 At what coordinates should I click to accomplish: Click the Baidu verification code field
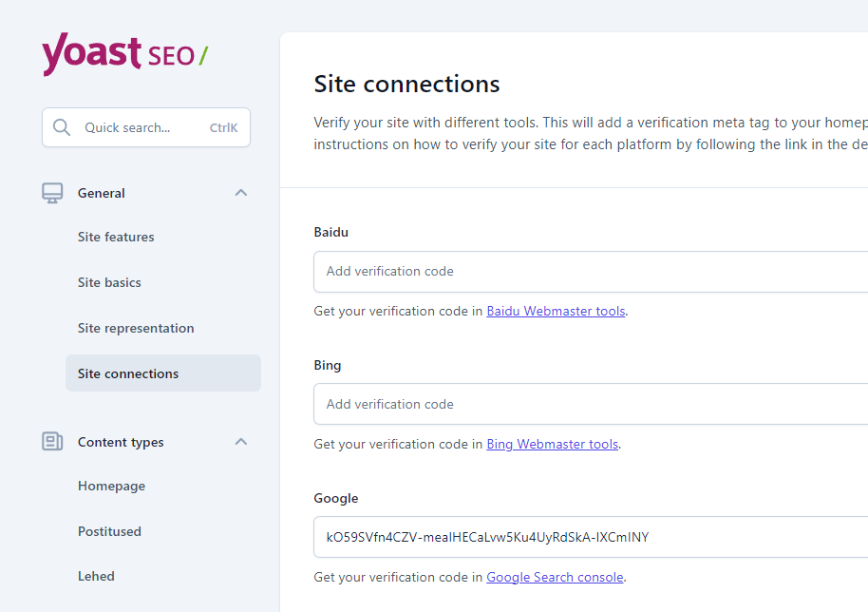pos(591,272)
